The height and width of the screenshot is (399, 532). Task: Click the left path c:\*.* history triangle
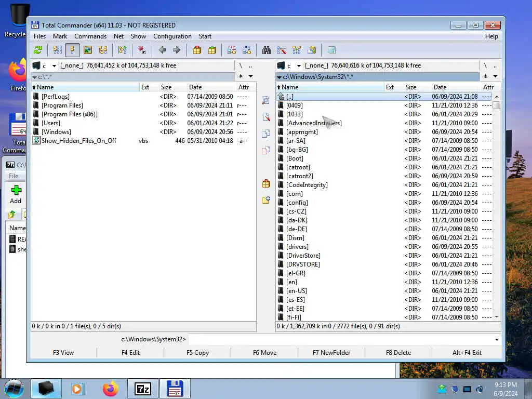34,77
